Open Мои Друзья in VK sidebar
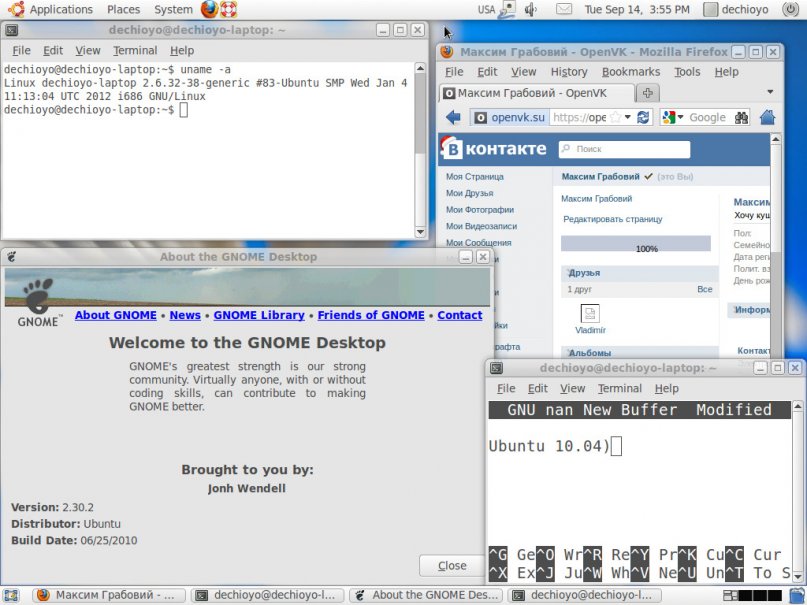The width and height of the screenshot is (807, 605). (x=469, y=193)
